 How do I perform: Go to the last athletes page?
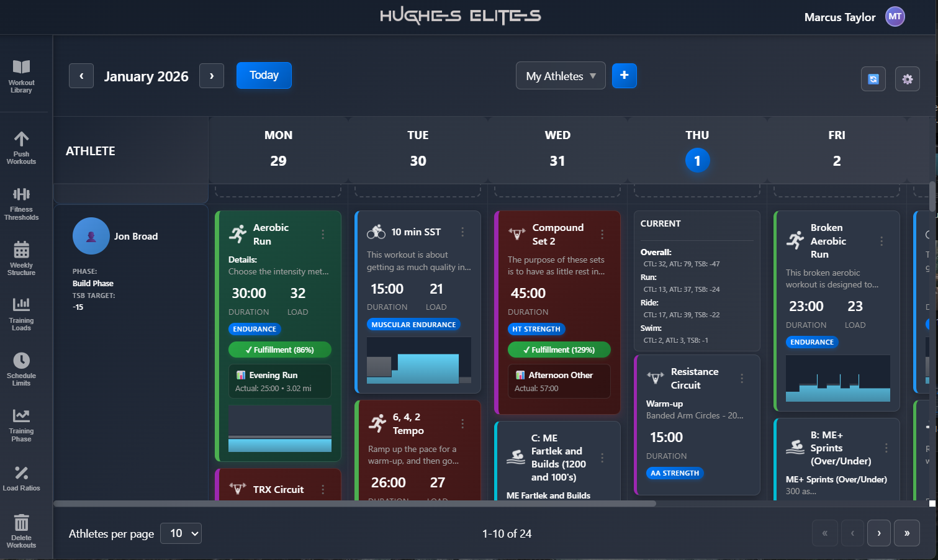906,533
